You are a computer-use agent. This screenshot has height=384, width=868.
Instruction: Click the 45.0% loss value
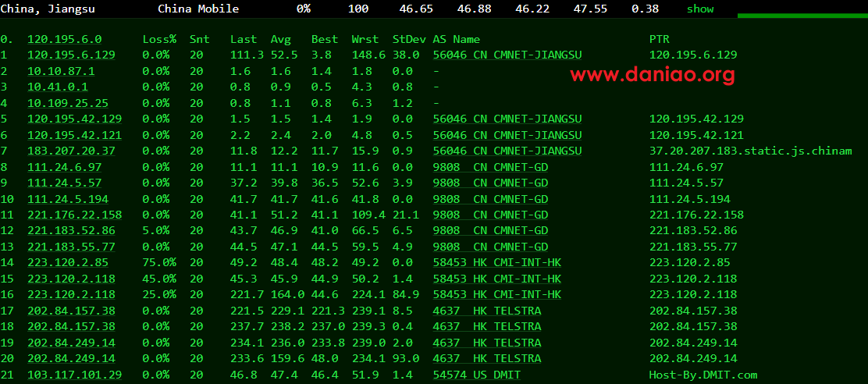tap(159, 279)
